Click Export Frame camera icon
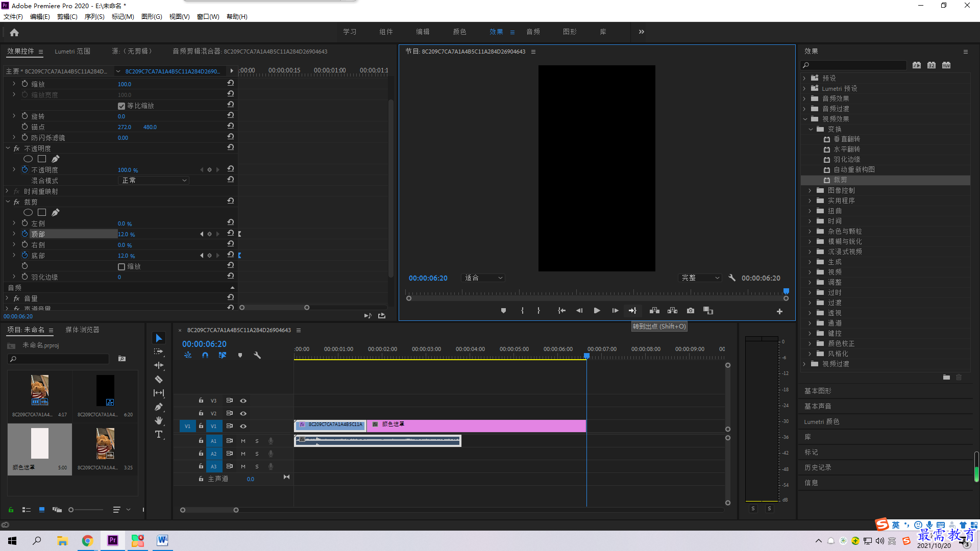Viewport: 980px width, 551px height. click(x=691, y=311)
